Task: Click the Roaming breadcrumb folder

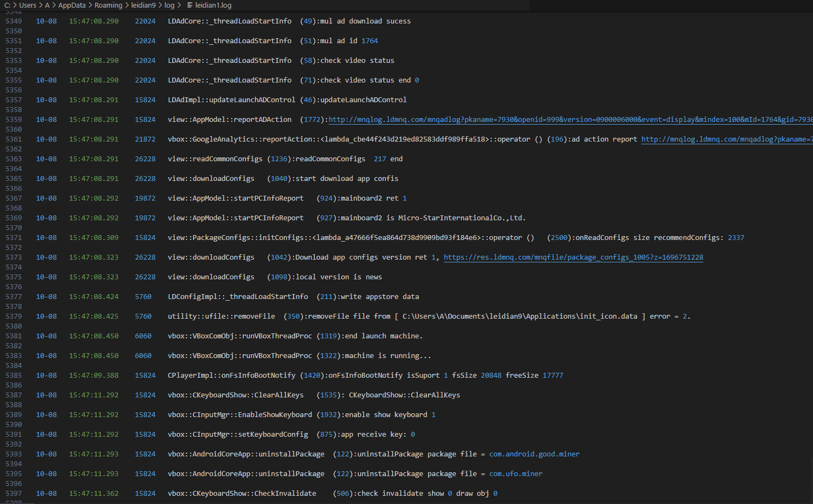Action: pos(108,5)
